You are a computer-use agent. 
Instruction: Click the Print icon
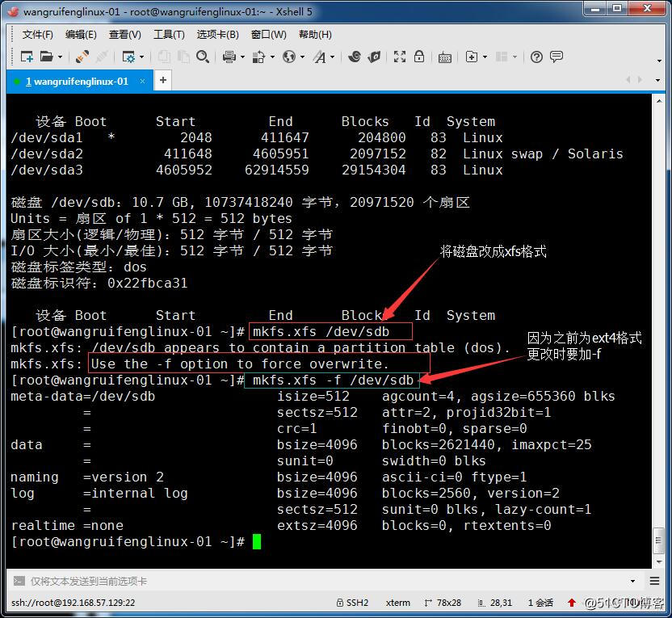(x=229, y=57)
